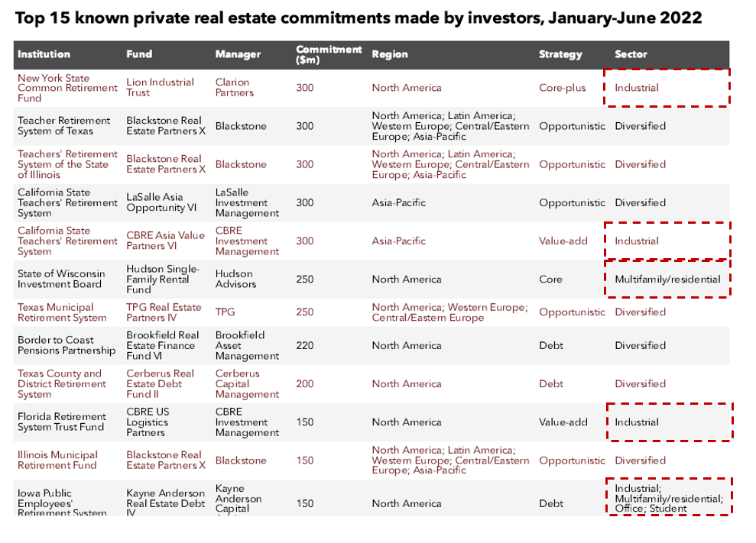This screenshot has width=756, height=543.
Task: Click the Commitment ($m) column header
Action: pos(329,54)
